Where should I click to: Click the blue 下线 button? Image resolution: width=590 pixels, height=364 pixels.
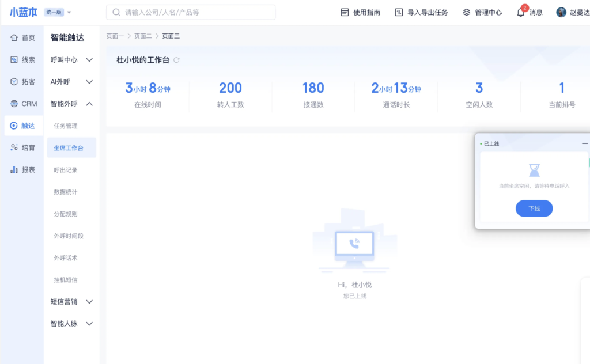(534, 208)
